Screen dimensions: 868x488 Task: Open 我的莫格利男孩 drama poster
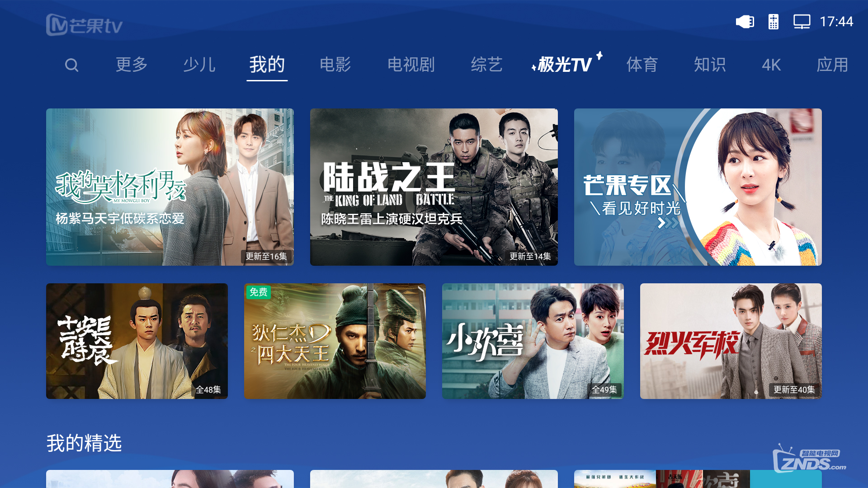(170, 187)
